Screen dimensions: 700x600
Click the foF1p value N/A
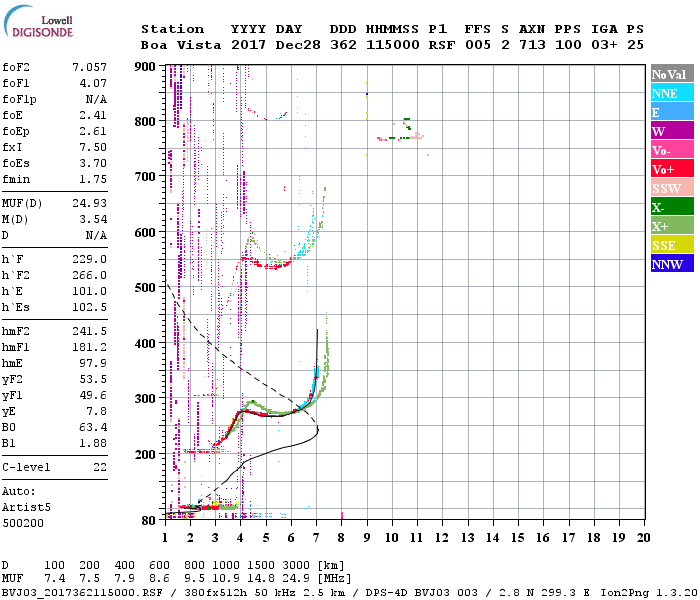click(x=96, y=99)
